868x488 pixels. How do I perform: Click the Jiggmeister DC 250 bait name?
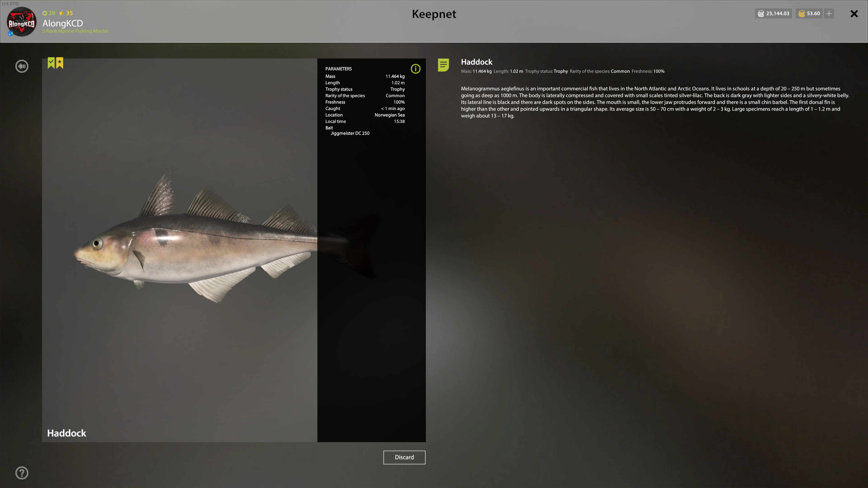pyautogui.click(x=350, y=133)
